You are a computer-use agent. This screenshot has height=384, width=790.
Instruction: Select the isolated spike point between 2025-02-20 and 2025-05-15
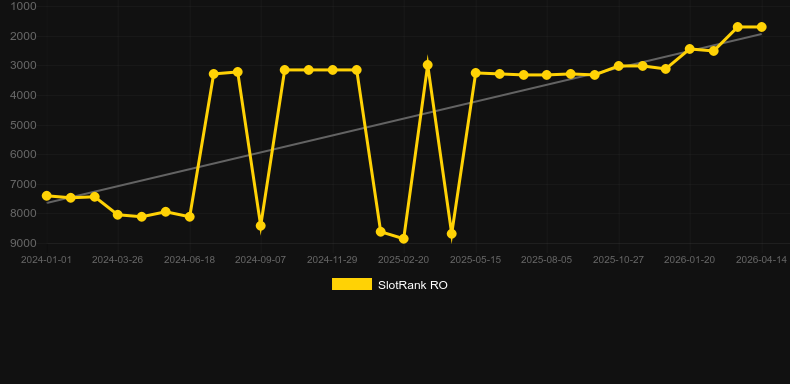[x=428, y=65]
